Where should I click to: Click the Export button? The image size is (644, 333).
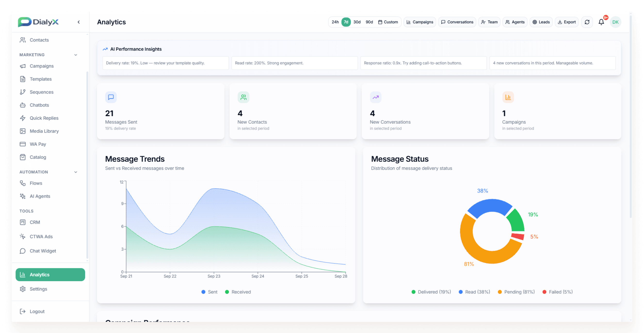(x=566, y=22)
